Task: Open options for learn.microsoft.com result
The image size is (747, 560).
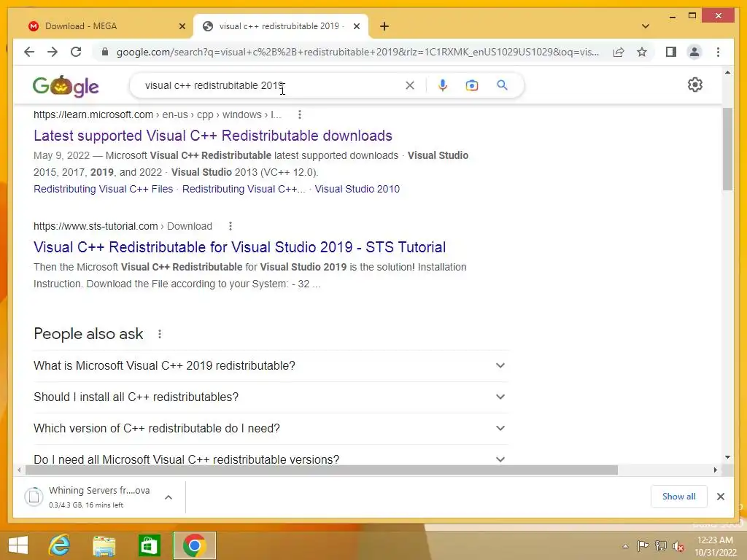Action: pos(299,114)
